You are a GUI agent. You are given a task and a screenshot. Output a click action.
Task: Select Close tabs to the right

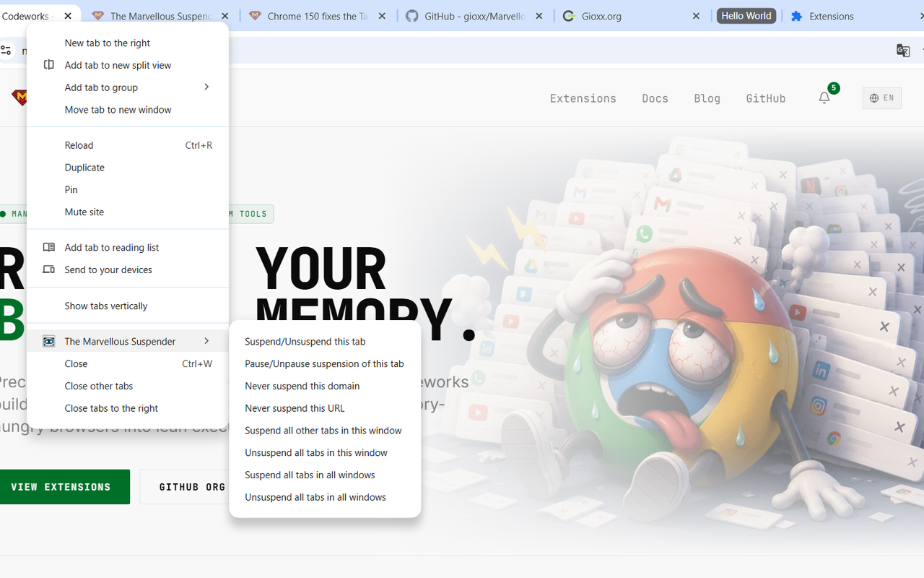click(x=128, y=408)
